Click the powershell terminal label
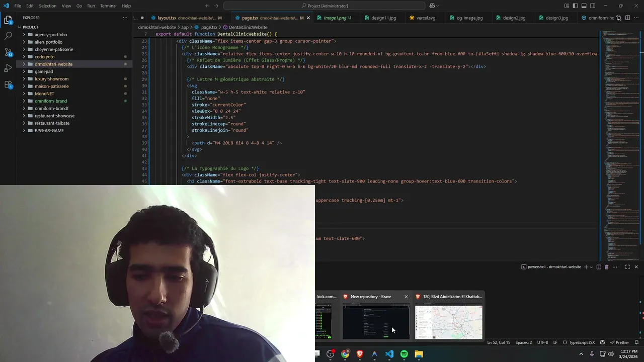Screen dimensions: 644x362 [551, 267]
